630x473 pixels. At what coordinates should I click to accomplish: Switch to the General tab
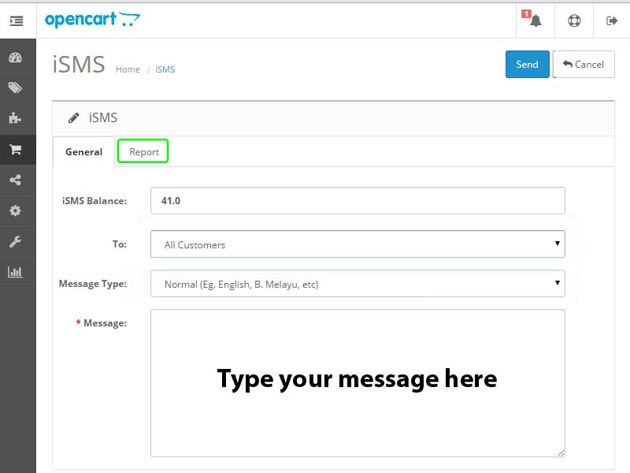pos(84,152)
